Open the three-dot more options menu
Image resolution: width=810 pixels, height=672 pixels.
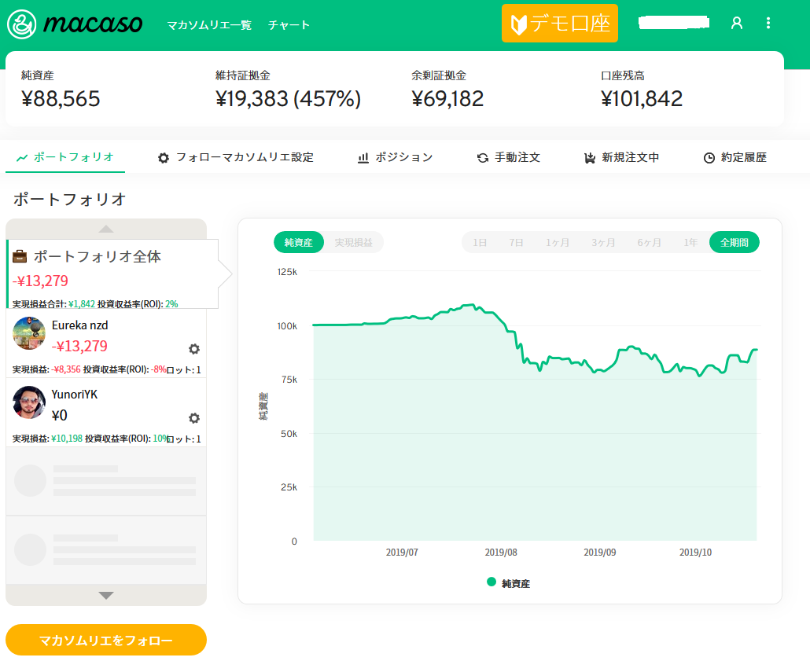tap(768, 24)
